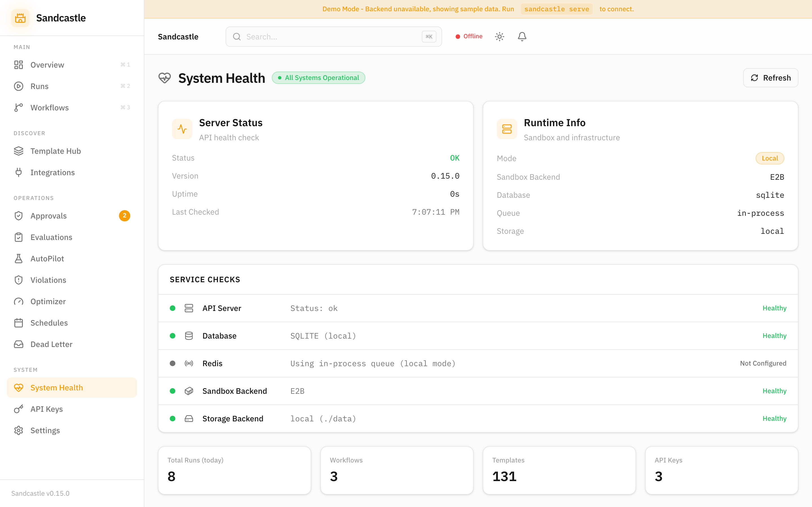The image size is (812, 507).
Task: Click the Refresh button
Action: click(x=771, y=77)
